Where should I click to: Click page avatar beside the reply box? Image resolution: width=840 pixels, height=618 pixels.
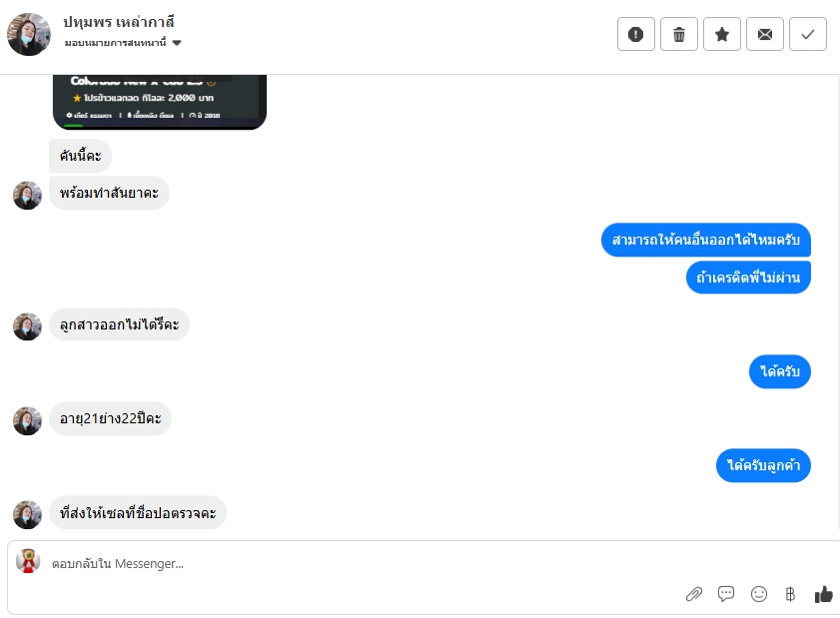[x=28, y=561]
